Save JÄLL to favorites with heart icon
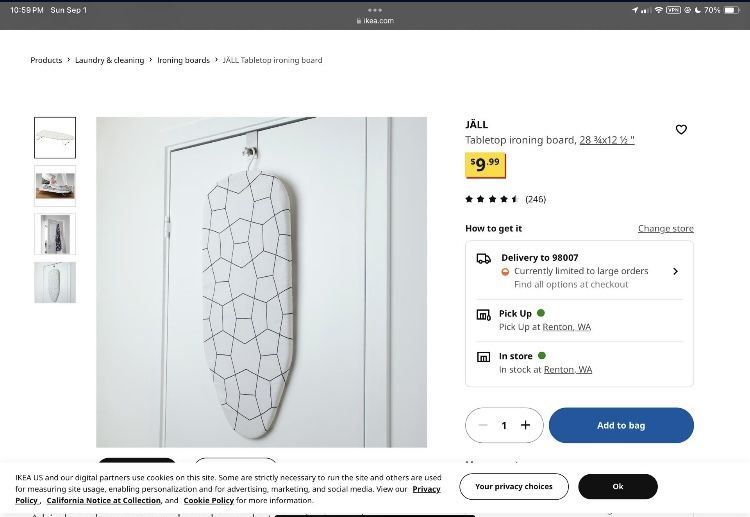Viewport: 750px width, 517px height. [x=681, y=130]
